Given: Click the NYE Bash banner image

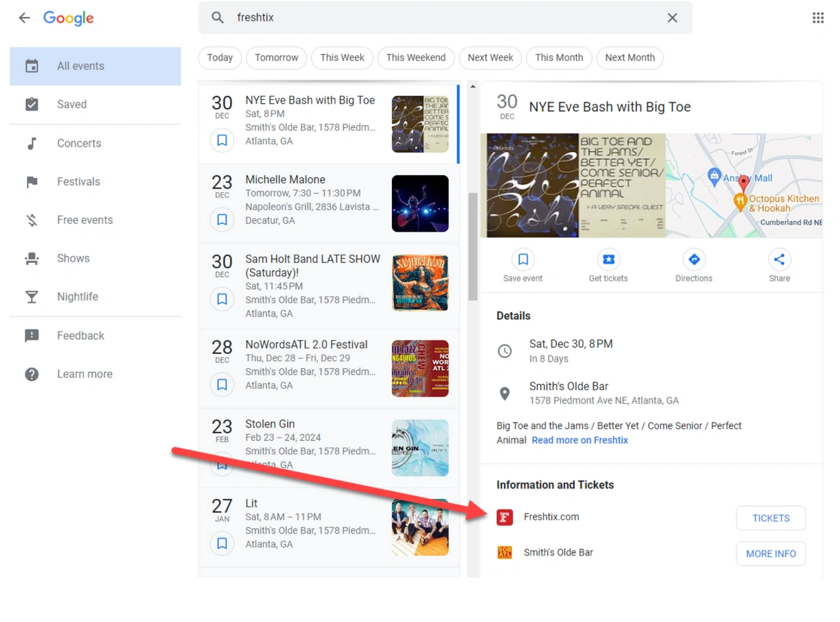Looking at the screenshot, I should tap(573, 185).
